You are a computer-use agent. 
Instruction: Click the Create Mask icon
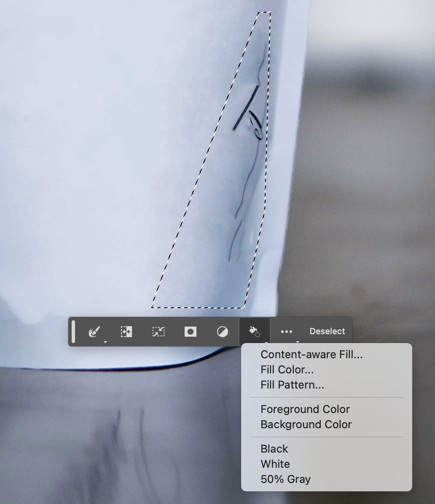coord(191,332)
